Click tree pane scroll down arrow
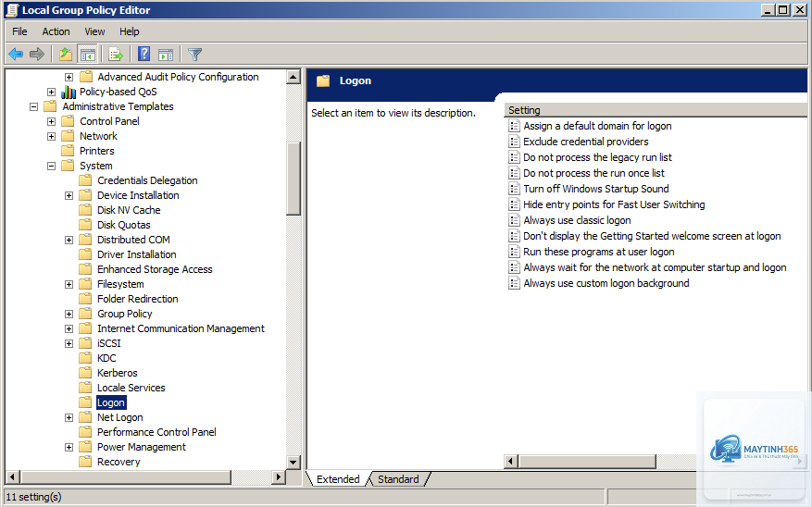 point(294,462)
